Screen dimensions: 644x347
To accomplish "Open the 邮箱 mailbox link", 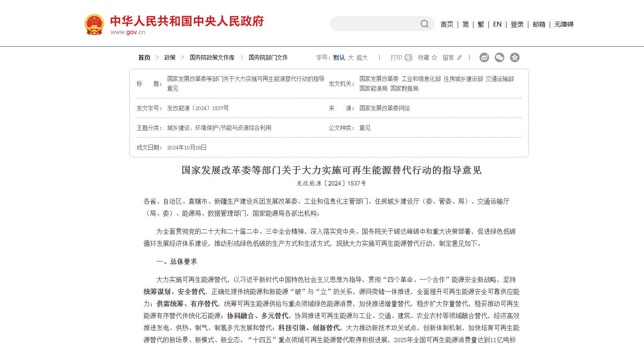I will [x=539, y=24].
